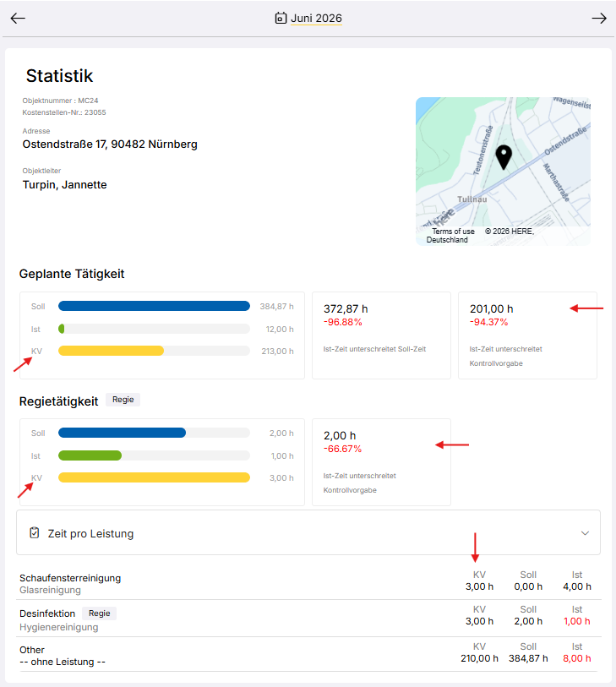616x687 pixels.
Task: Click the Regie tag next to Regietätigkeit
Action: tap(123, 400)
